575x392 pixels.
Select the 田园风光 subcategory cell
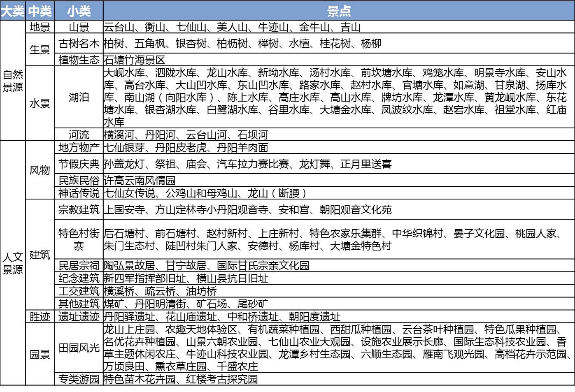pos(79,348)
